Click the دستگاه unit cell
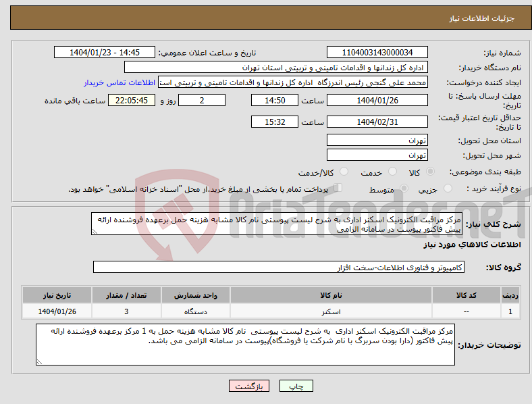The height and width of the screenshot is (404, 532). (195, 311)
